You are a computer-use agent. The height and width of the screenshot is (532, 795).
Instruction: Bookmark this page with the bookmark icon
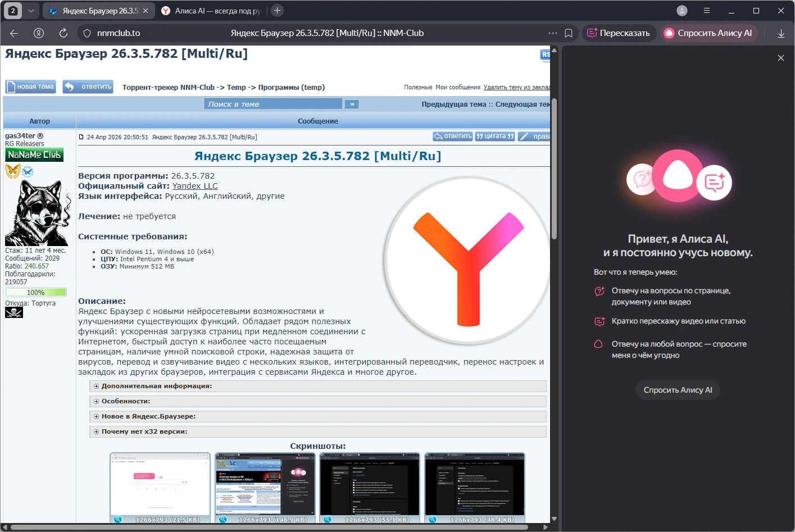(569, 33)
